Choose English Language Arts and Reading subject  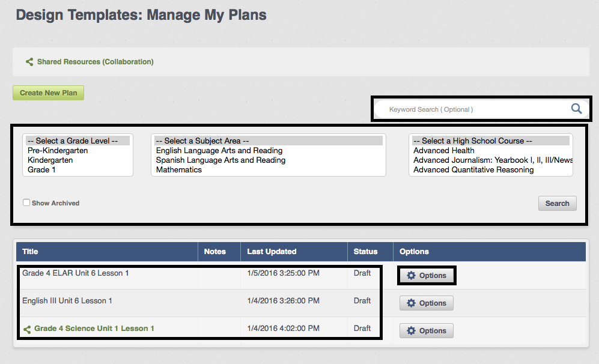point(219,151)
